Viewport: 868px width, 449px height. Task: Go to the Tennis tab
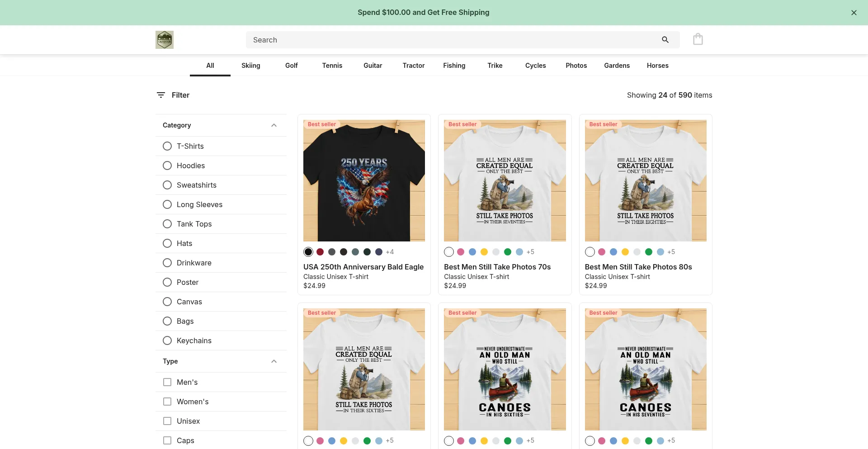coord(332,66)
